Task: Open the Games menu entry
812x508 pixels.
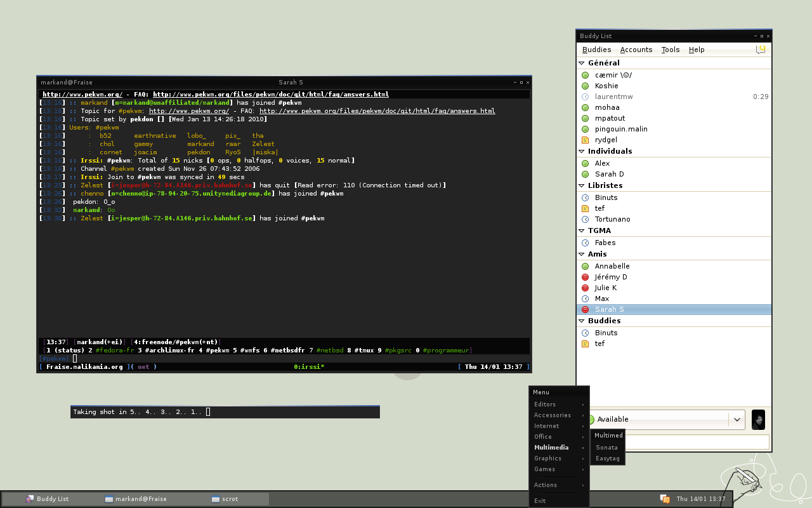Action: click(x=559, y=469)
